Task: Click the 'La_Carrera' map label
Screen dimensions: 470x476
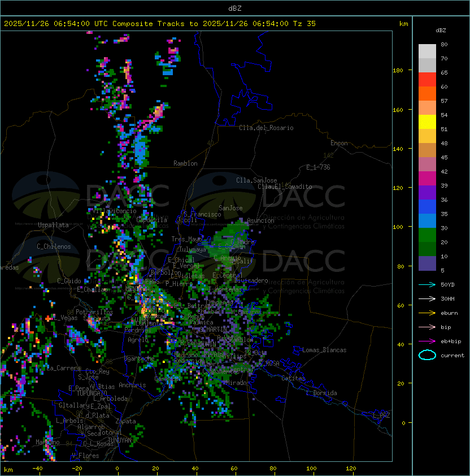Action: pyautogui.click(x=63, y=368)
